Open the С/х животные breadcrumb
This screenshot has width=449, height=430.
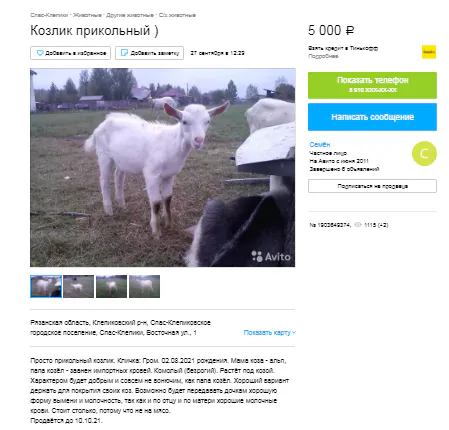click(177, 15)
